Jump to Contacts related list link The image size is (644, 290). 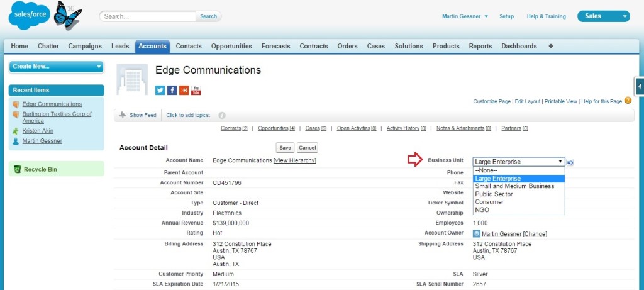[x=234, y=128]
